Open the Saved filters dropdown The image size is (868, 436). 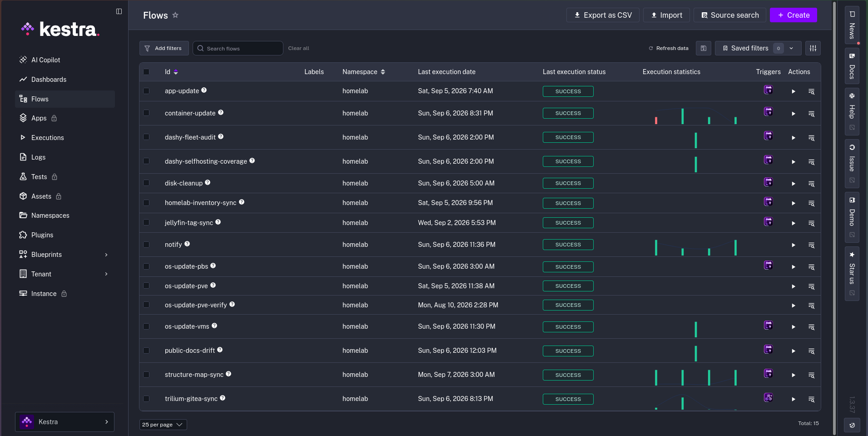point(758,48)
